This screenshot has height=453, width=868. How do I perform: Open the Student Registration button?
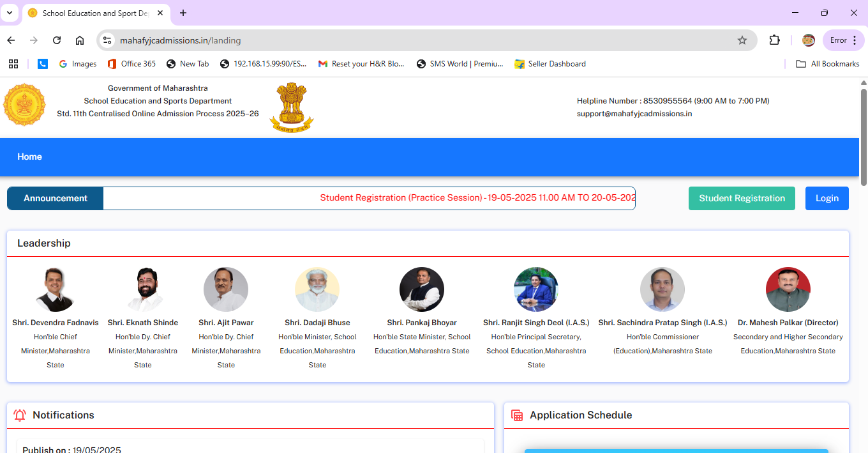point(742,198)
